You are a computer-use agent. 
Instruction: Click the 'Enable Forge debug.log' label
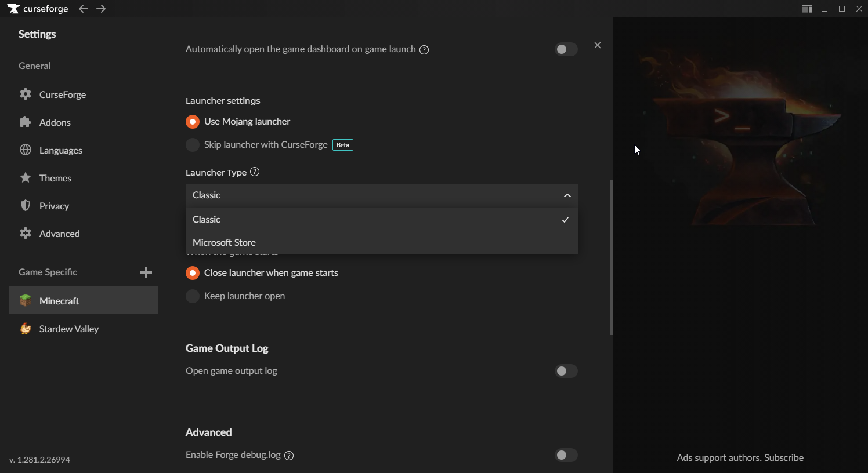click(233, 455)
